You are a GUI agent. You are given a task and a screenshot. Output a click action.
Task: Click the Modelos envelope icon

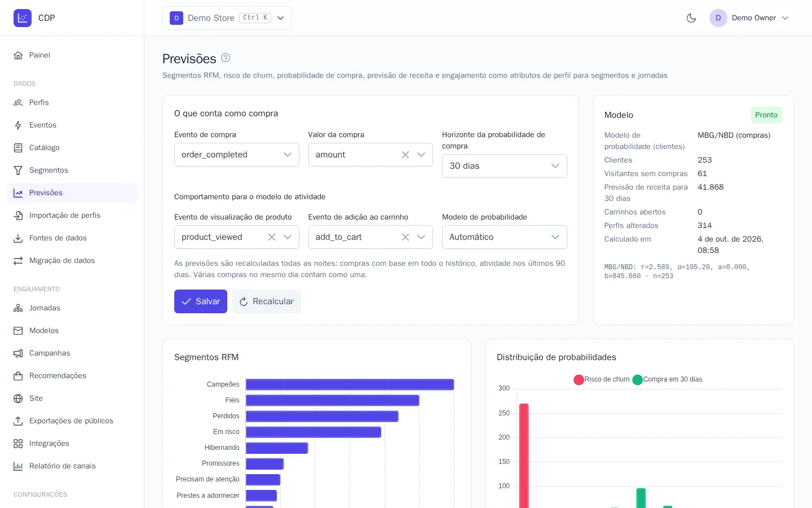(18, 331)
